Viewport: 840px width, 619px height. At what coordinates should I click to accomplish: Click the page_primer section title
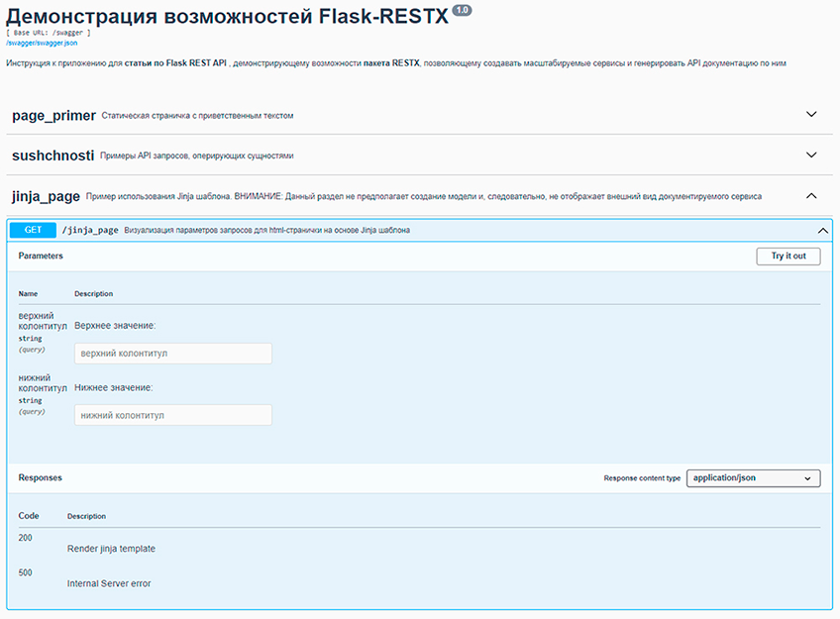tap(53, 115)
